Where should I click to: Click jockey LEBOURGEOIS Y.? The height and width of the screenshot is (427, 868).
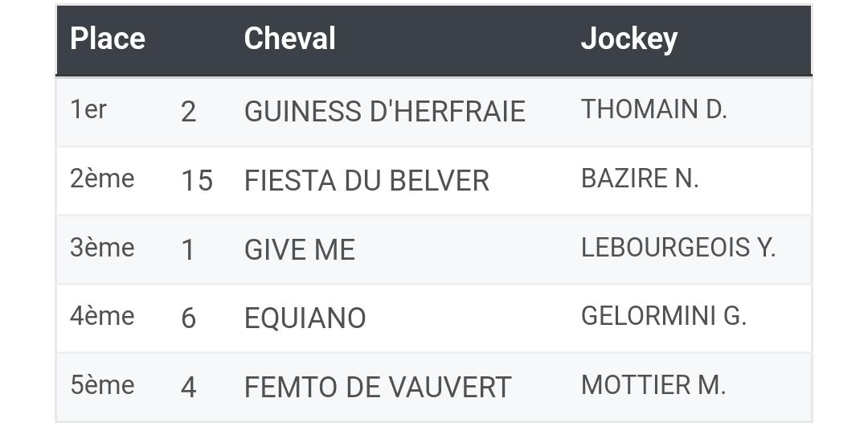tap(678, 247)
